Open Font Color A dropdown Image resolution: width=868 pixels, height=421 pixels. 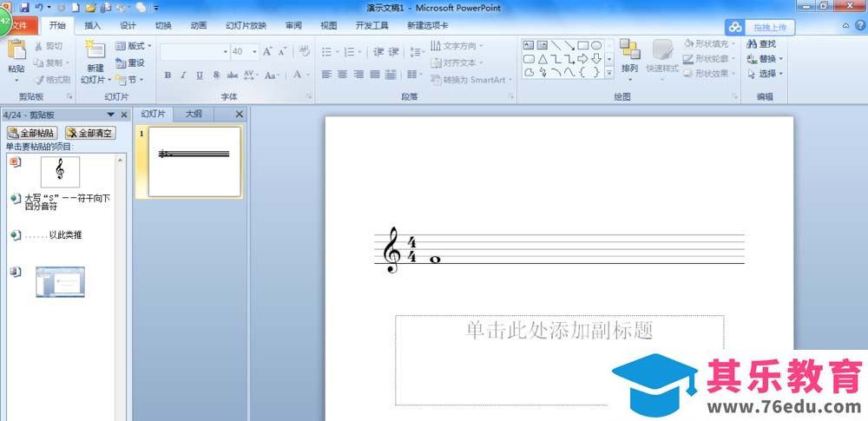(x=300, y=75)
